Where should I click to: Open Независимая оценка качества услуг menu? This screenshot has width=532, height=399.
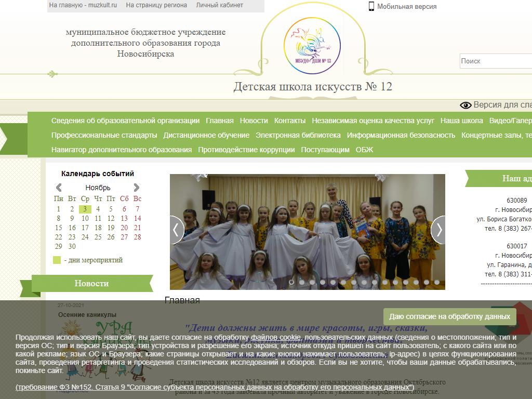click(373, 121)
